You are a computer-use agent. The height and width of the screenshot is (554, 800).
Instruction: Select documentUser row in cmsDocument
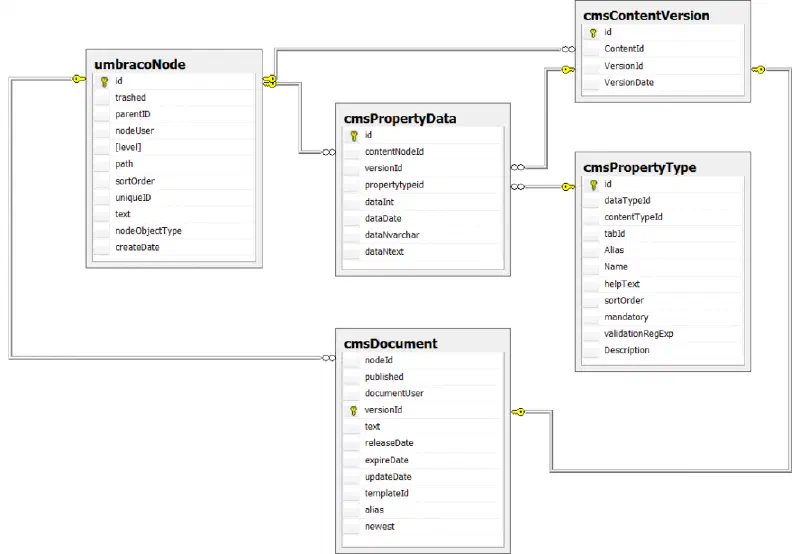click(423, 393)
